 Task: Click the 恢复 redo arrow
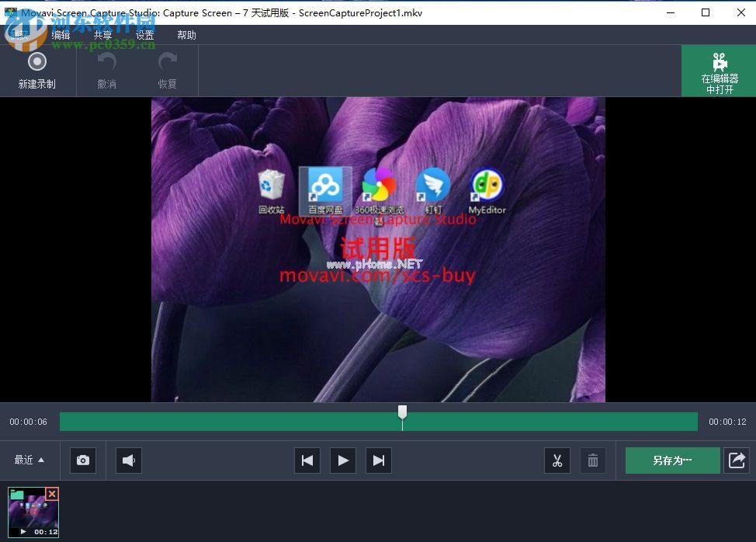pyautogui.click(x=168, y=71)
